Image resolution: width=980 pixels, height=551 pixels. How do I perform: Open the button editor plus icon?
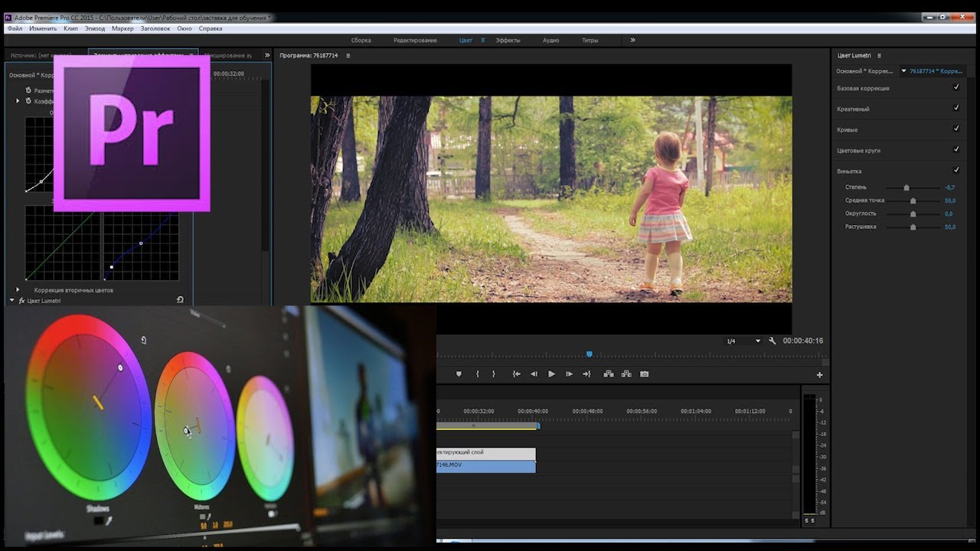819,375
